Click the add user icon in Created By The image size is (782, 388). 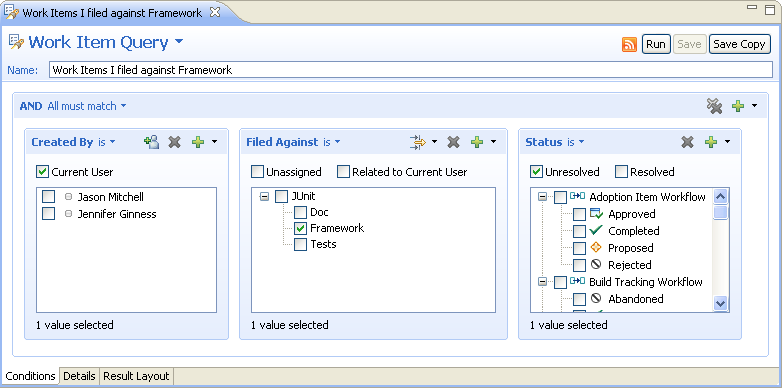[152, 142]
